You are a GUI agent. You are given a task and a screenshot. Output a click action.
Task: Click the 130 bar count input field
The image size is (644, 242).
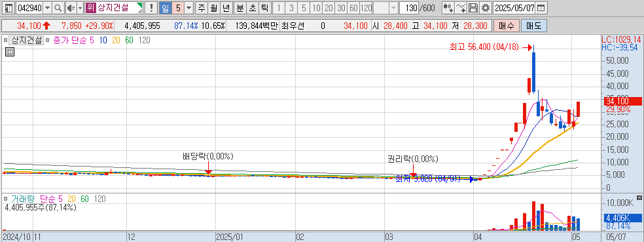[408, 7]
